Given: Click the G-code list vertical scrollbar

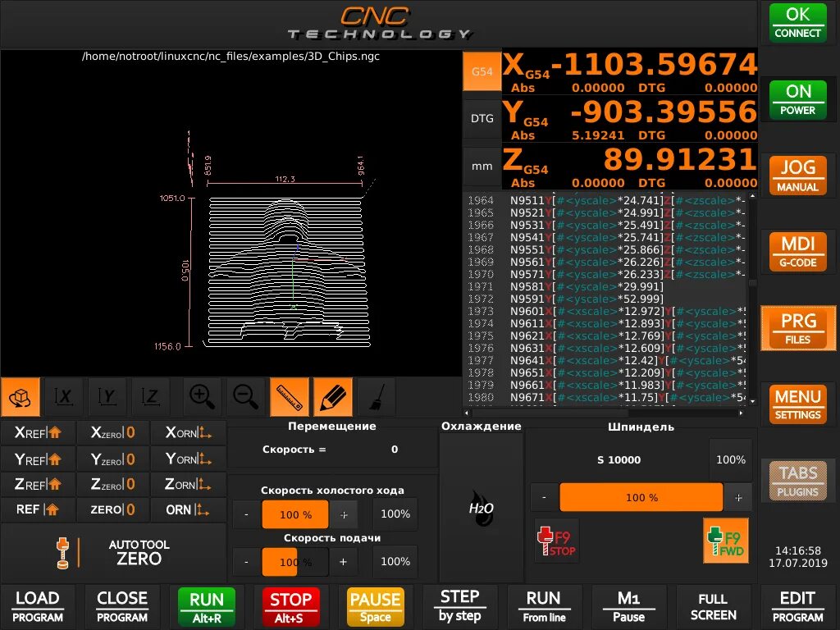Looking at the screenshot, I should 753,297.
